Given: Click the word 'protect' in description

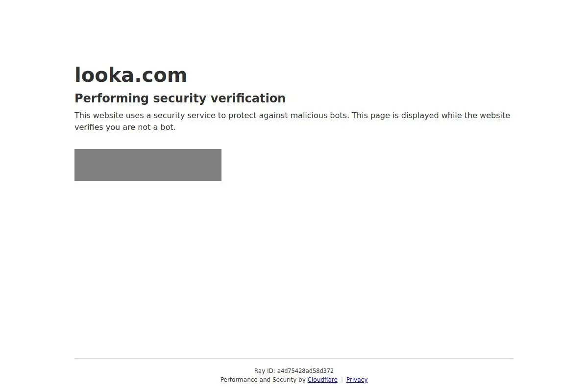Looking at the screenshot, I should pos(243,116).
